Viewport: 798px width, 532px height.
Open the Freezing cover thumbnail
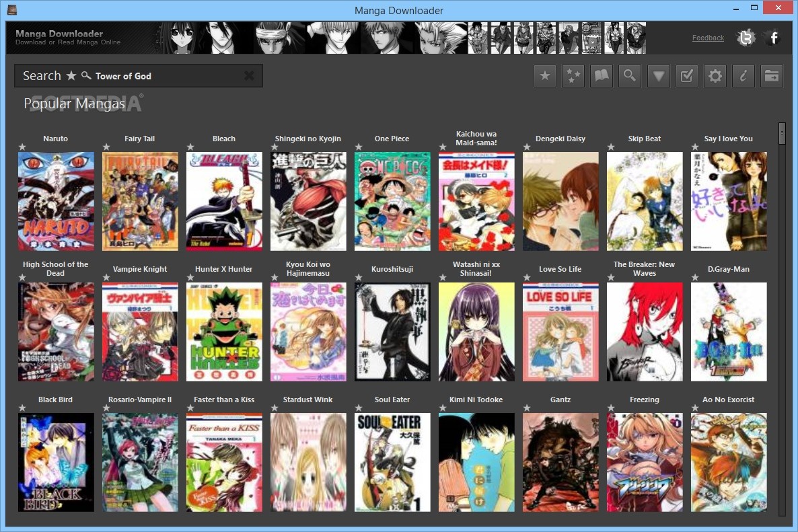pos(645,462)
